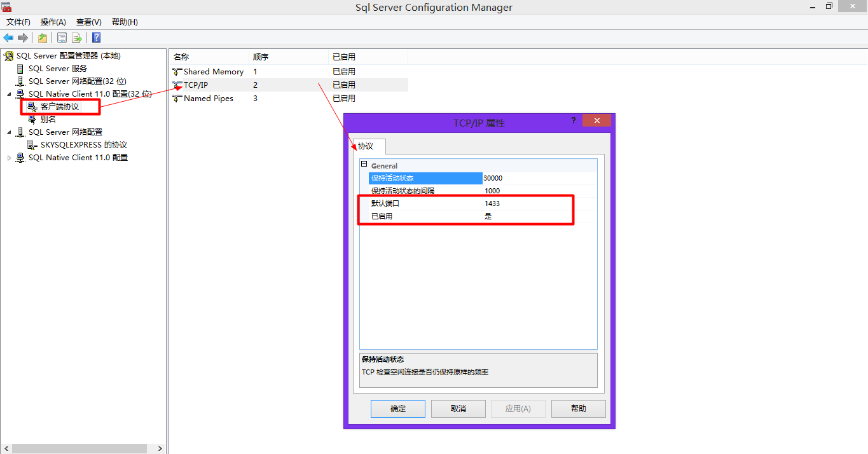This screenshot has width=868, height=454.
Task: Open the 操作(A) menu
Action: (x=53, y=22)
